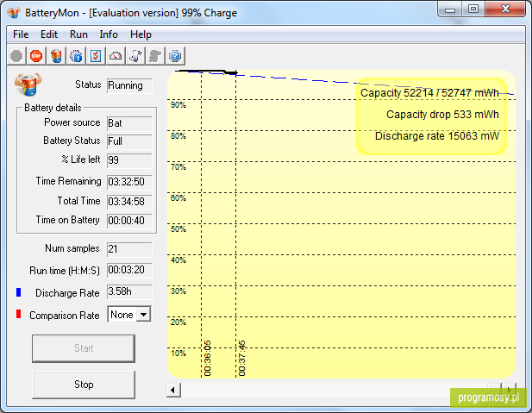Click the 00:36:05 time marker on graph
This screenshot has height=413, width=532.
coord(207,358)
